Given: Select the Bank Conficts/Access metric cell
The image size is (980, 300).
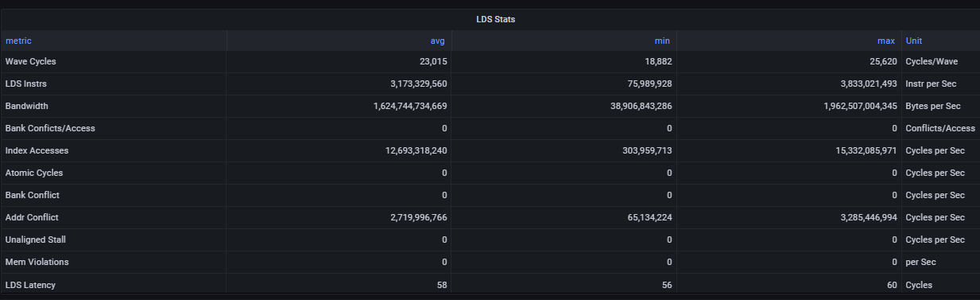Looking at the screenshot, I should [x=114, y=128].
